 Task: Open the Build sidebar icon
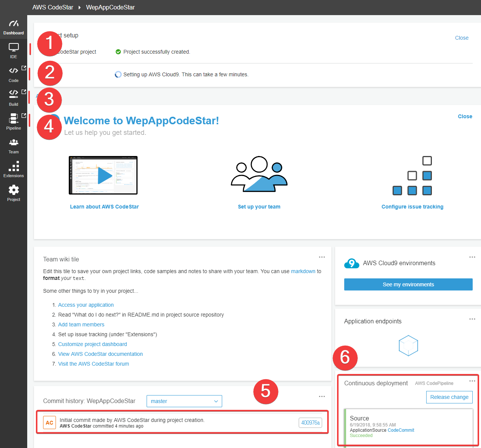coord(14,94)
